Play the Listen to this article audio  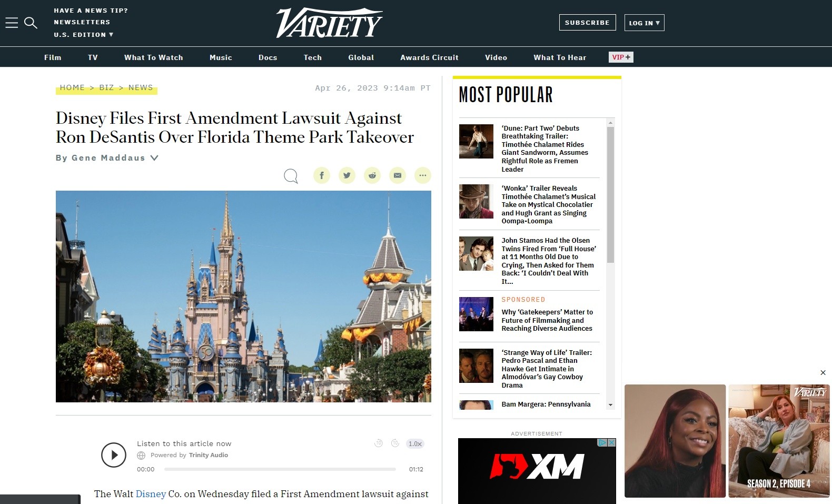114,455
